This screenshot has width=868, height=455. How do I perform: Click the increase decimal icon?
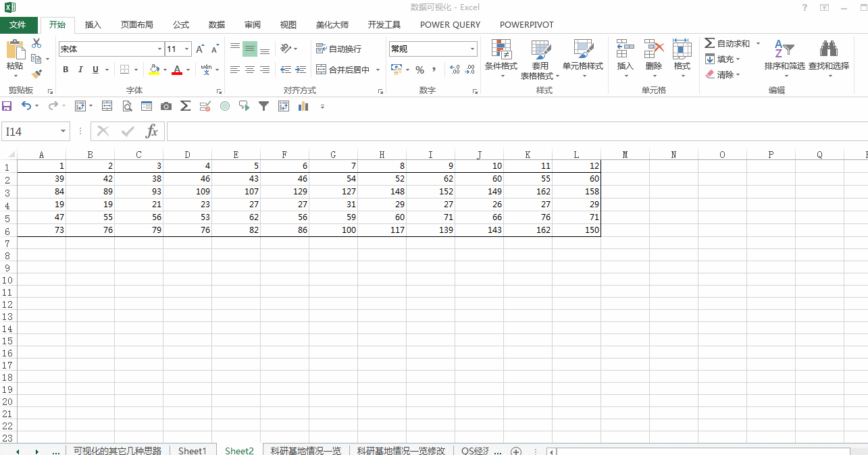click(x=455, y=70)
